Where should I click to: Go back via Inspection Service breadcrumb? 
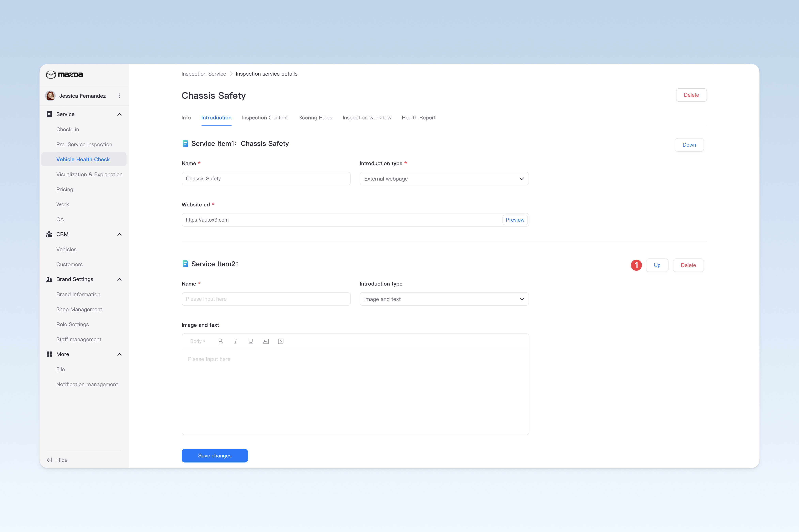pyautogui.click(x=204, y=74)
